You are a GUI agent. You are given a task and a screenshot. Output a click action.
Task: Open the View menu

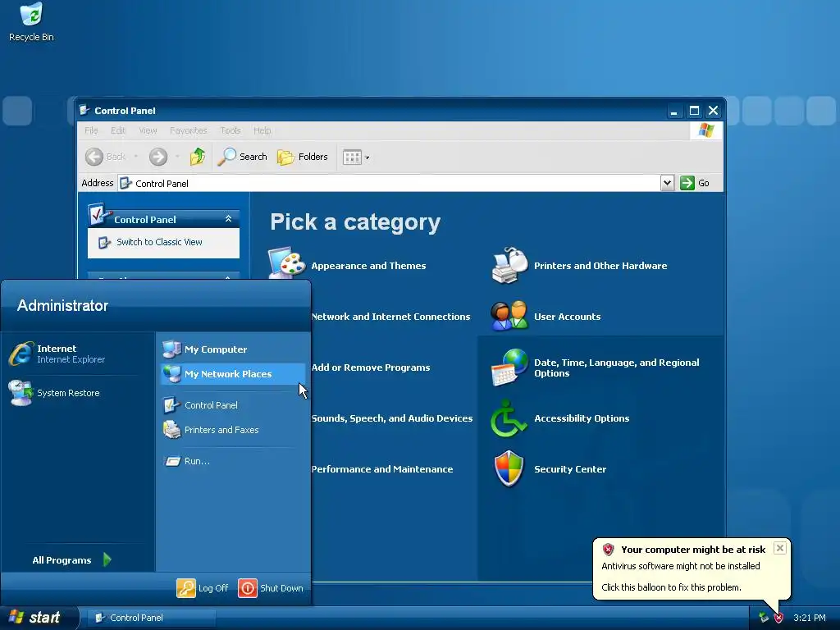148,130
